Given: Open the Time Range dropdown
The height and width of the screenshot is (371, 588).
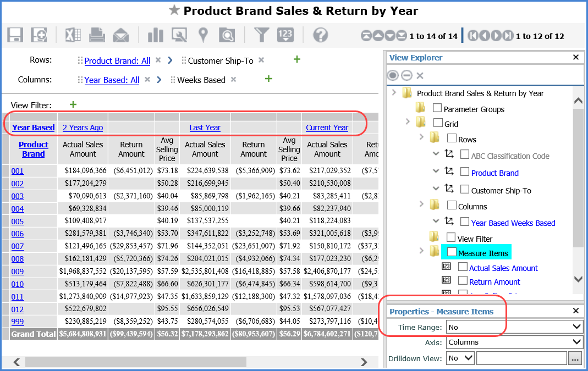Looking at the screenshot, I should tap(514, 327).
